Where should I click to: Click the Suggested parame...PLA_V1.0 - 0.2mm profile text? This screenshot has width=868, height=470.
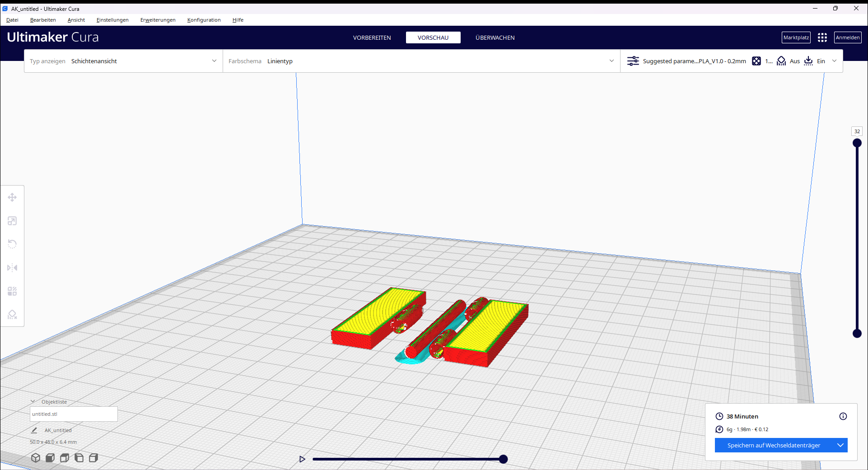tap(695, 61)
